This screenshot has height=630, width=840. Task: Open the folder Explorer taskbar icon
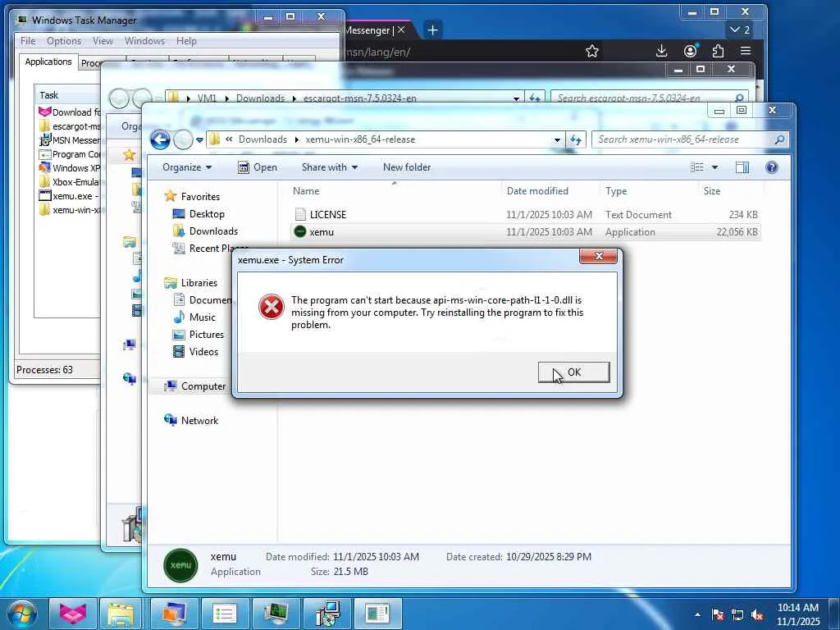click(121, 614)
